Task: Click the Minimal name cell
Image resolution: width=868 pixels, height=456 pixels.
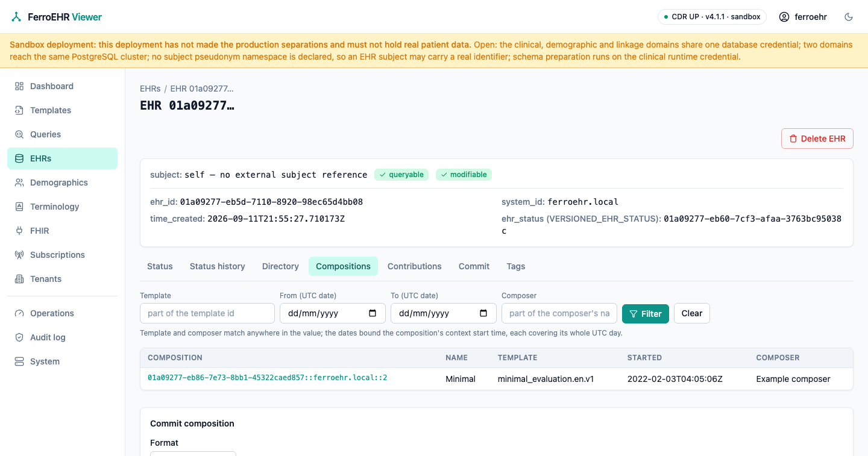Action: 461,379
